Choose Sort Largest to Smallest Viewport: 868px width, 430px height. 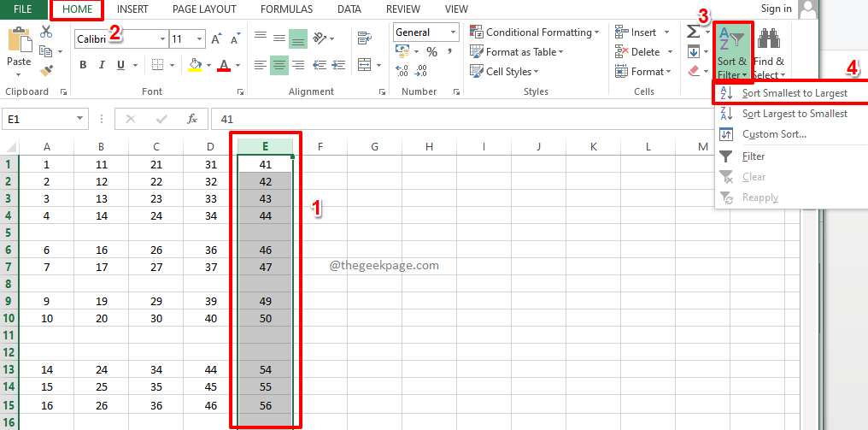click(795, 114)
